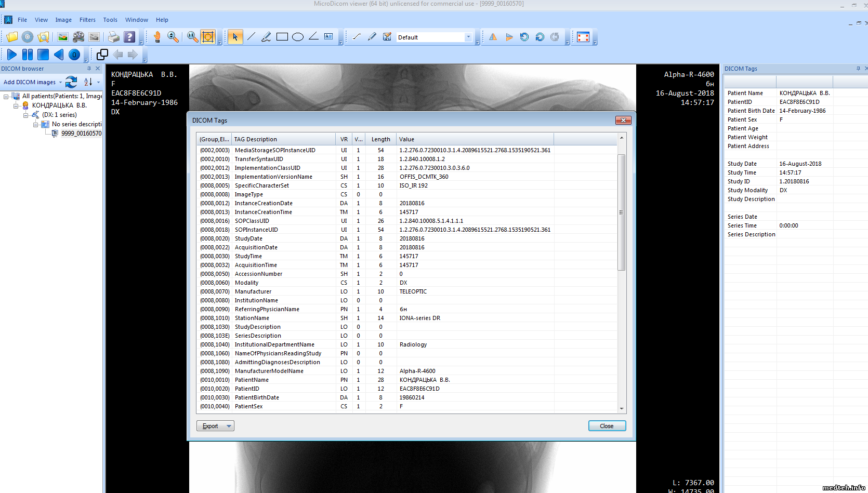Expand the Export button dropdown arrow
The image size is (868, 493).
click(x=229, y=426)
